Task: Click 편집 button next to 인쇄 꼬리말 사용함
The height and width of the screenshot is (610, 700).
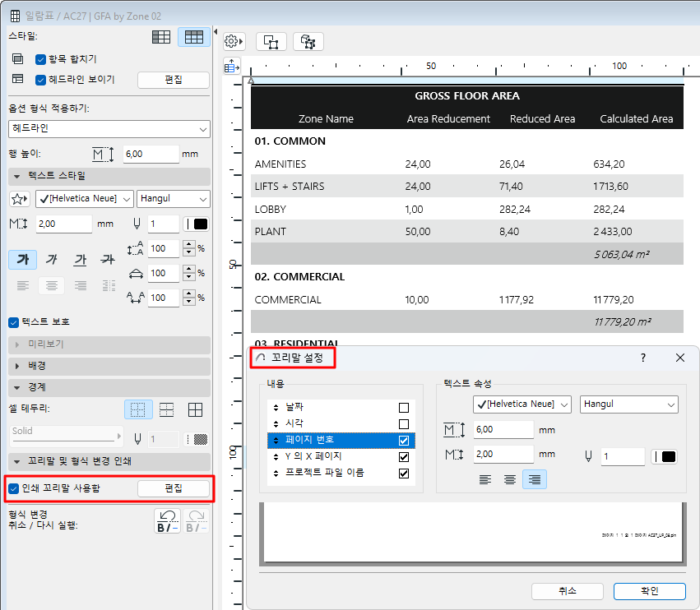Action: pos(174,488)
